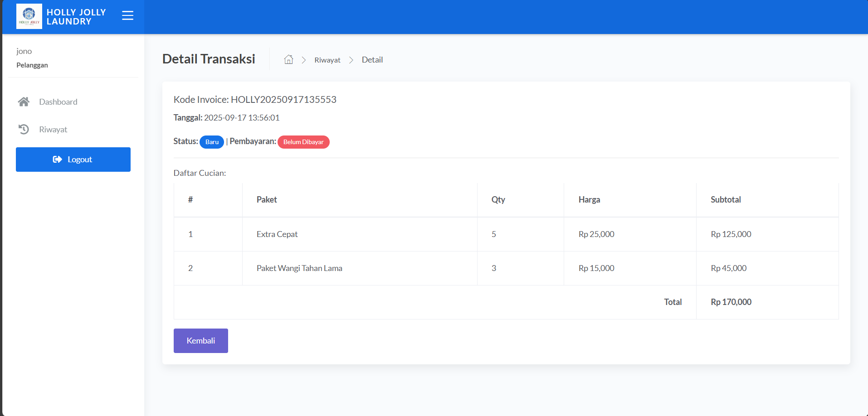
Task: Click breadcrumb chevron before Detail
Action: [351, 60]
